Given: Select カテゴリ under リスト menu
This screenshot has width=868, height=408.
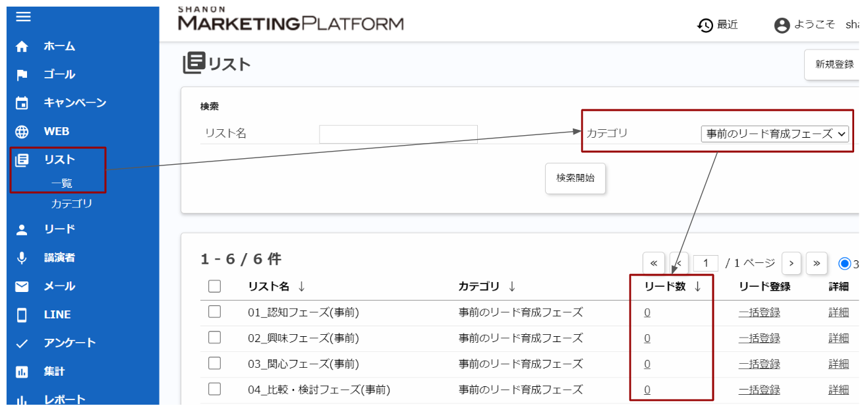Looking at the screenshot, I should point(72,204).
